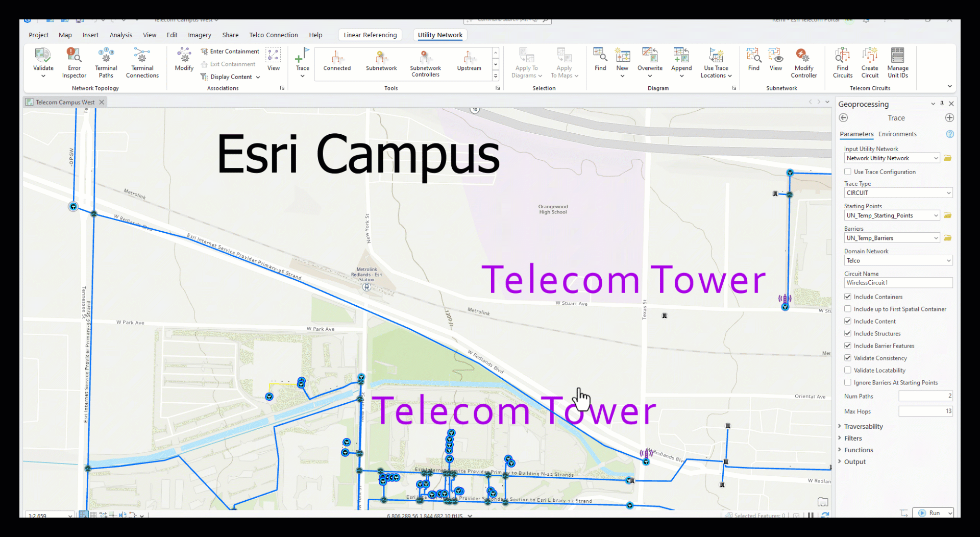
Task: Start the Trace tool
Action: [x=303, y=62]
